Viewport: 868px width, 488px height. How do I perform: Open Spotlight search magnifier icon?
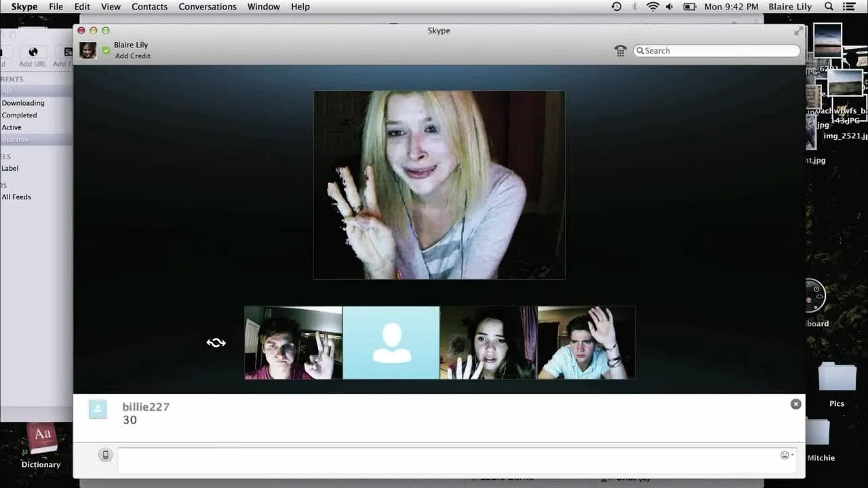(x=829, y=7)
